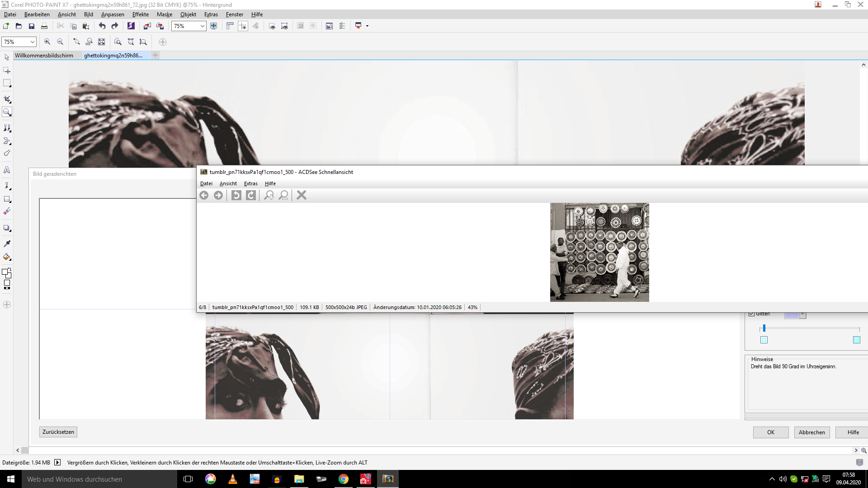Image resolution: width=868 pixels, height=488 pixels.
Task: Open the 75% zoom dropdown in standard toolbar
Action: (202, 26)
